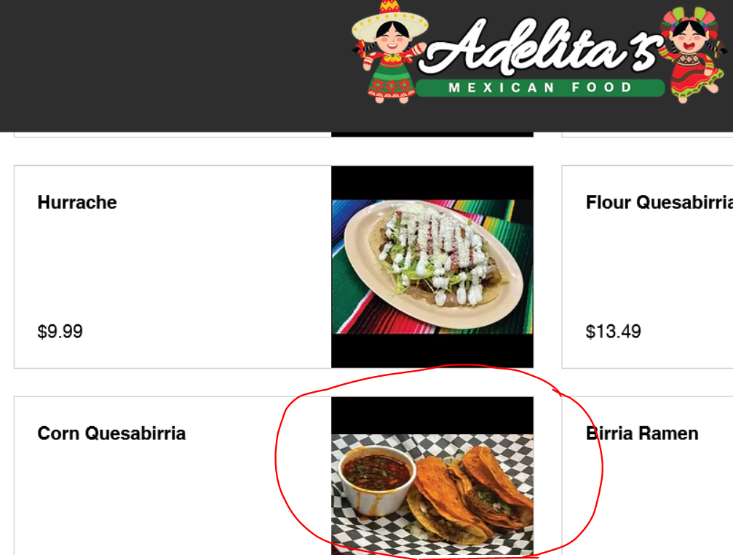Select the Hurrache dish photo
Image resolution: width=733 pixels, height=560 pixels.
coord(432,267)
